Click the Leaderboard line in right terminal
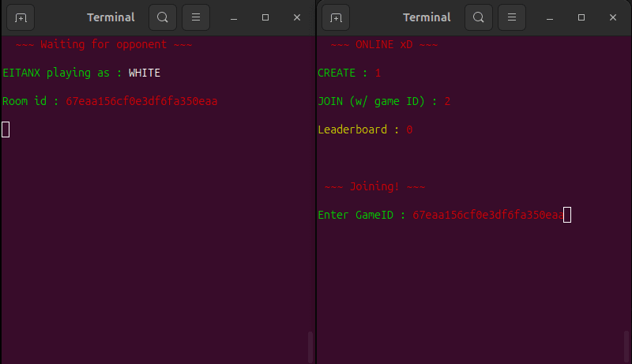Image resolution: width=632 pixels, height=364 pixels. 365,129
